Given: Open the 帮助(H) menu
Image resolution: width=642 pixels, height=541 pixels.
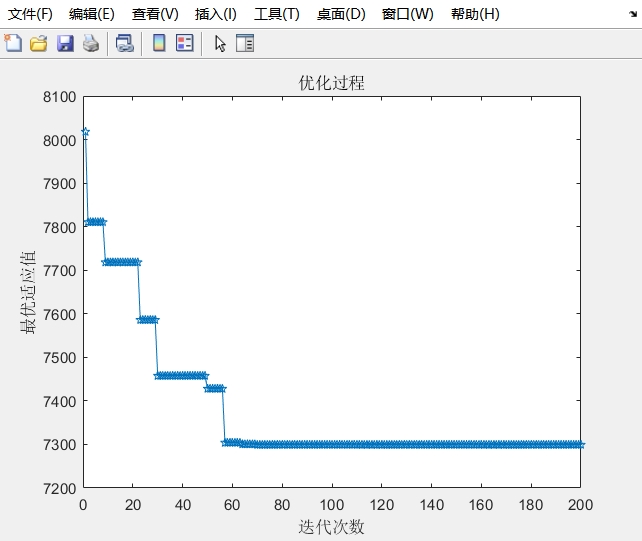Looking at the screenshot, I should tap(475, 14).
